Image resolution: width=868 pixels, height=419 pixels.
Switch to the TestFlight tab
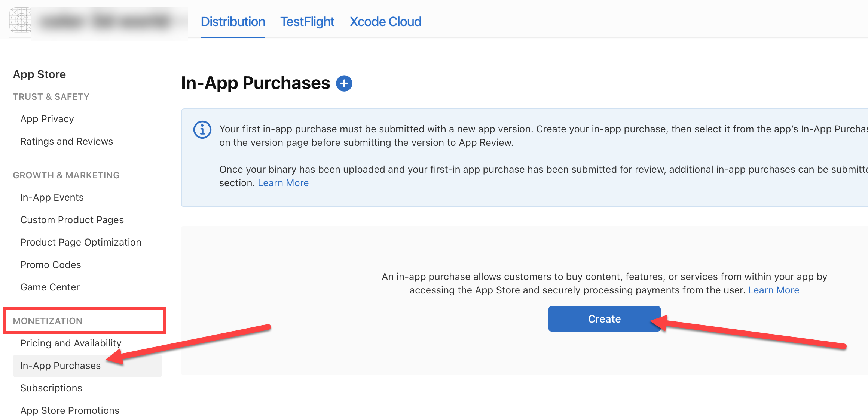coord(307,22)
